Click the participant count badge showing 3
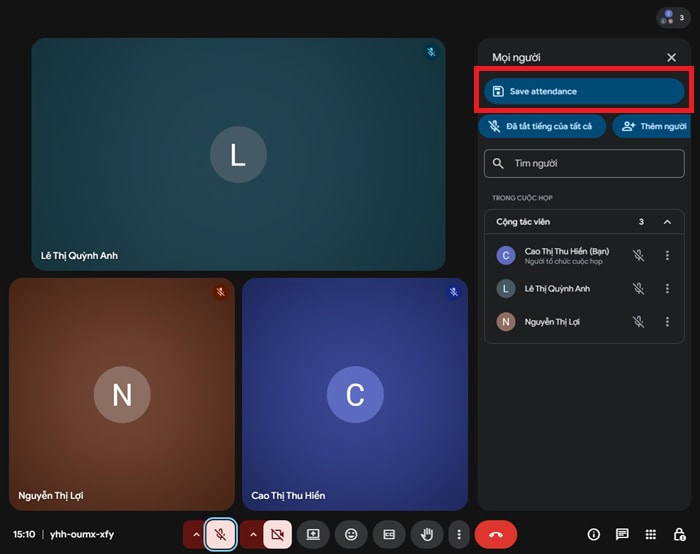 click(673, 18)
